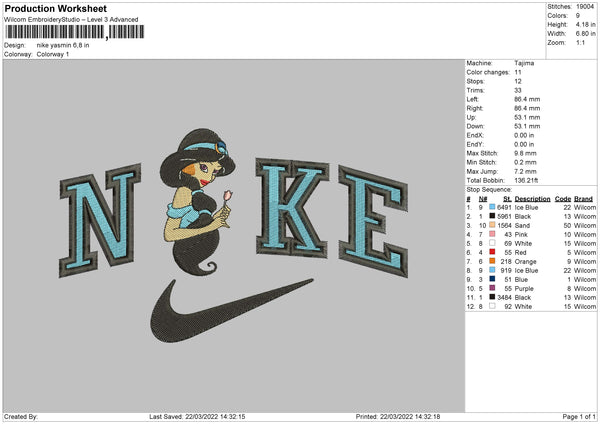Pick the Orange color swatch

tap(492, 261)
